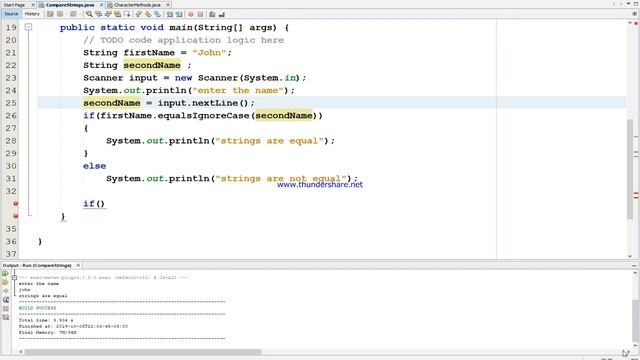
Task: Click "enter the name" string
Action: click(x=238, y=91)
